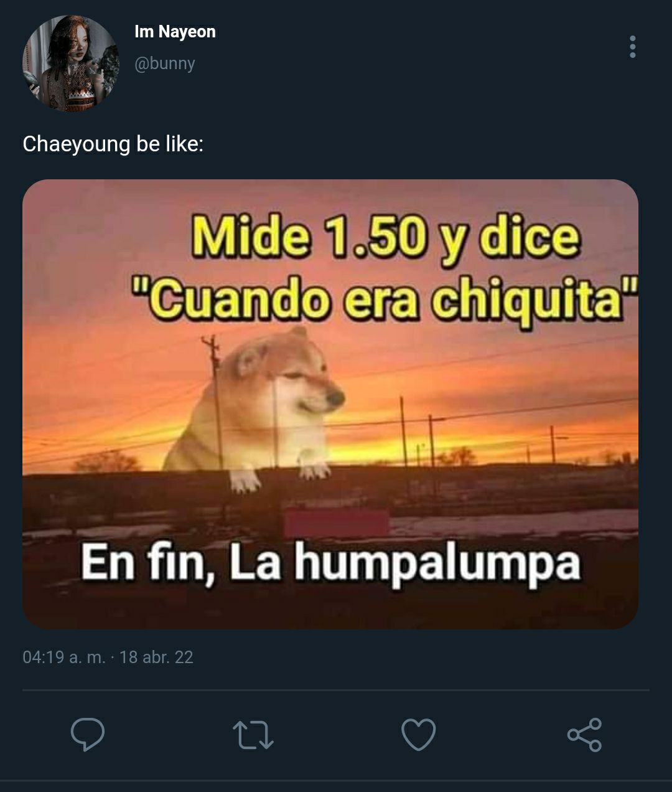Click the @bunny handle
672x792 pixels.
point(165,64)
